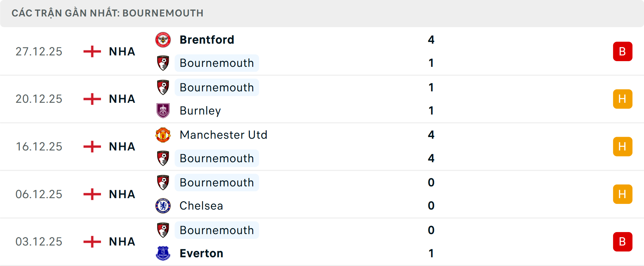The height and width of the screenshot is (266, 644).
Task: Click the orange H badge for Chelsea match
Action: (x=623, y=194)
